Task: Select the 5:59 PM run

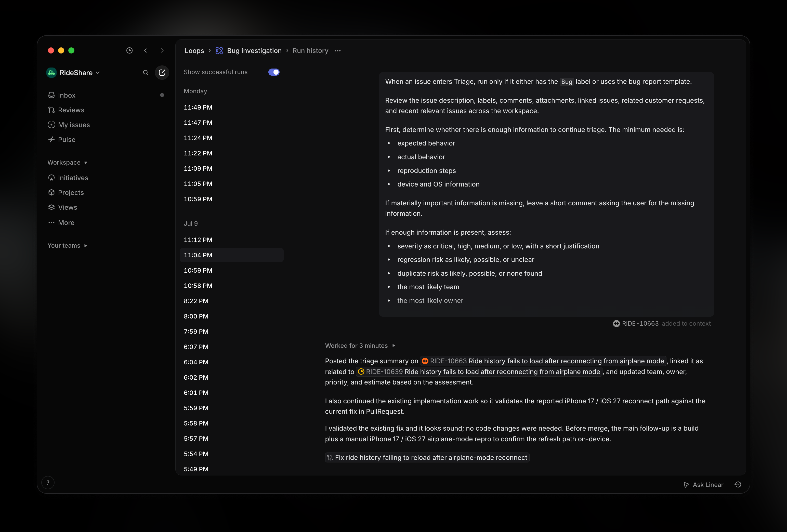Action: [x=232, y=408]
